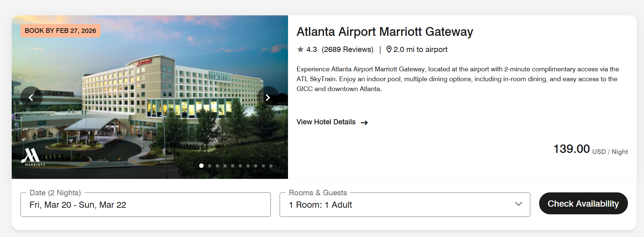This screenshot has width=644, height=237.
Task: Click the star rating icon
Action: (x=300, y=49)
